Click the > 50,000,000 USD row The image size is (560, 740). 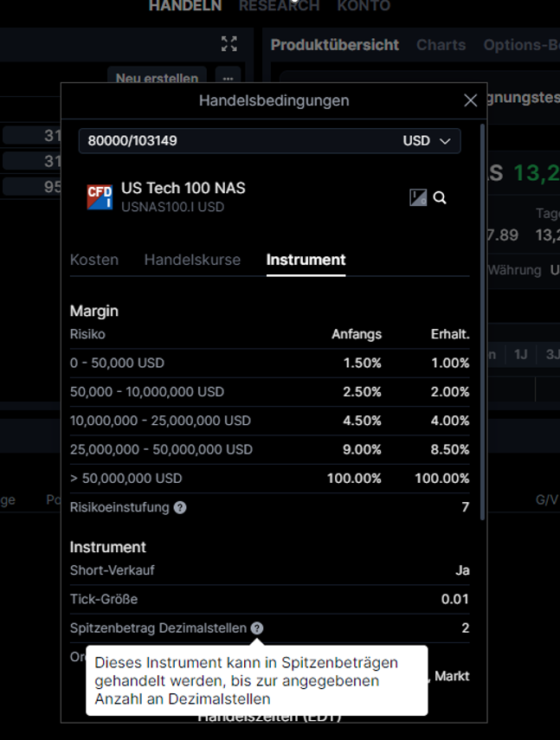269,478
